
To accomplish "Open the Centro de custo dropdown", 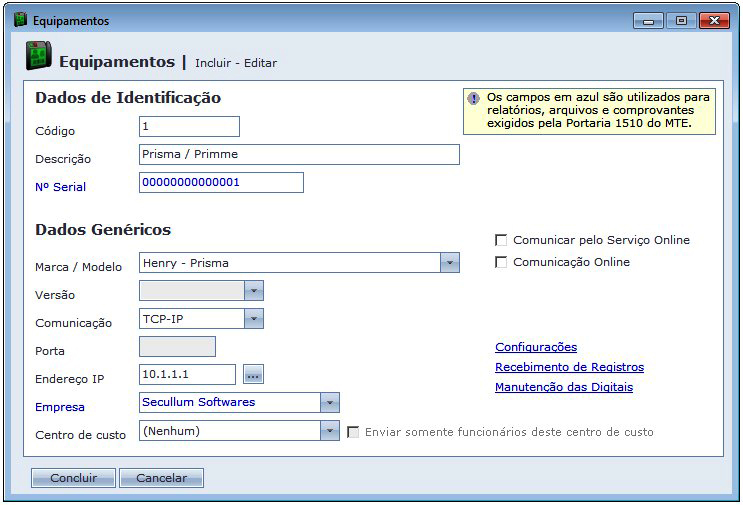I will pyautogui.click(x=330, y=431).
